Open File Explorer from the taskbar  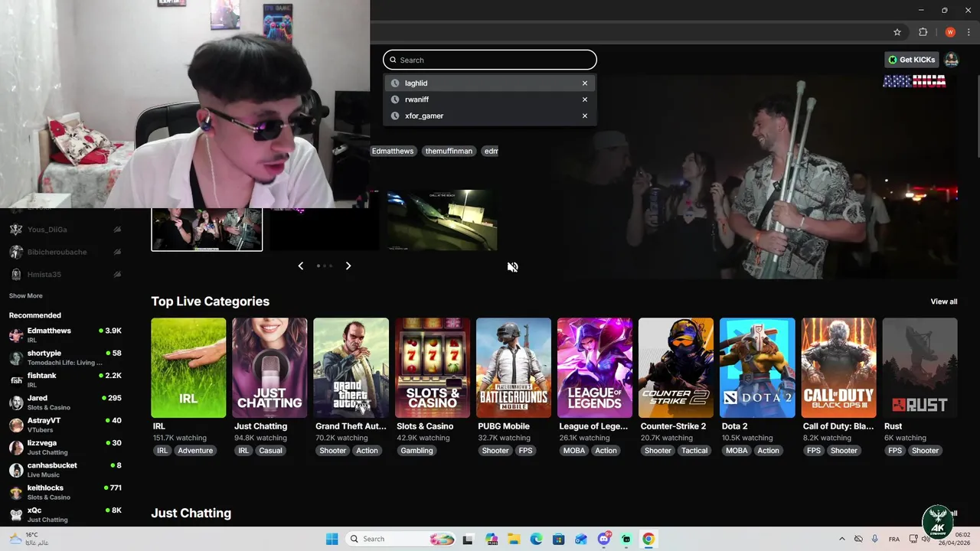[x=514, y=539]
